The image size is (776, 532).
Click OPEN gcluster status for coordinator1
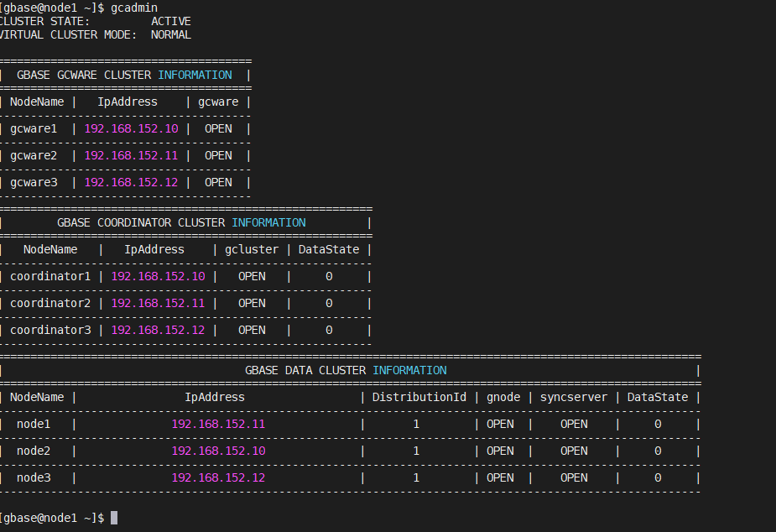(x=252, y=276)
